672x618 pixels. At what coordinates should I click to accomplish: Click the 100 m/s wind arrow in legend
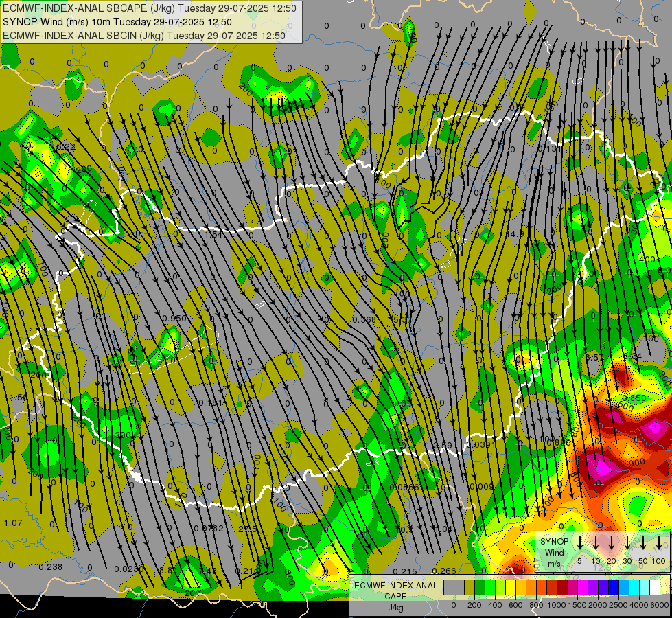click(x=659, y=542)
